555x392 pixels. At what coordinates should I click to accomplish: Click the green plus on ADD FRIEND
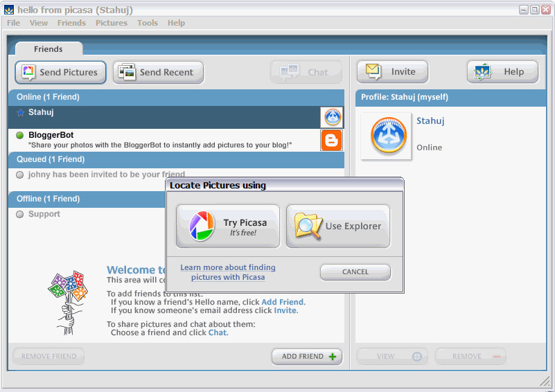click(x=333, y=357)
